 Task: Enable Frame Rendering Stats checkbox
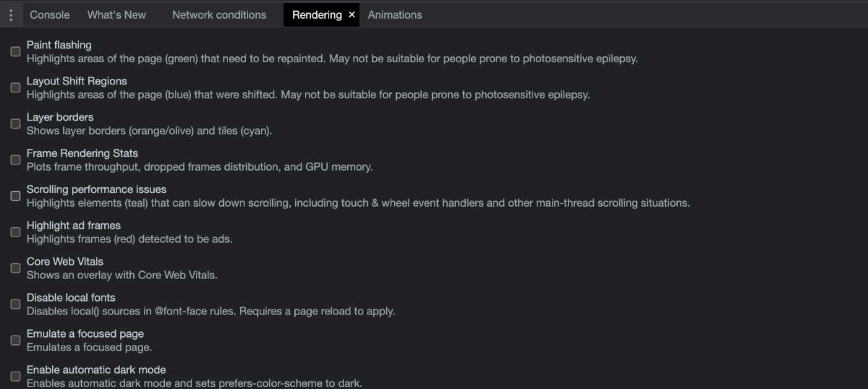click(15, 159)
